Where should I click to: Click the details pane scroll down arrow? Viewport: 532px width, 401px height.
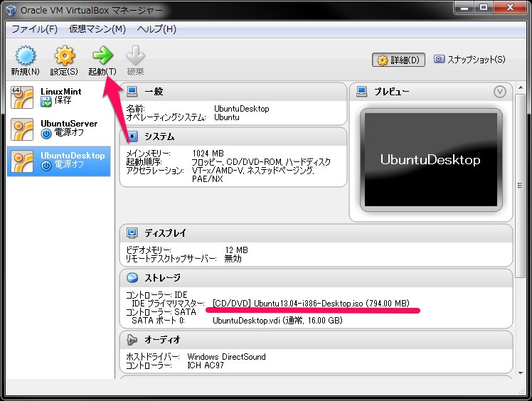(x=521, y=373)
